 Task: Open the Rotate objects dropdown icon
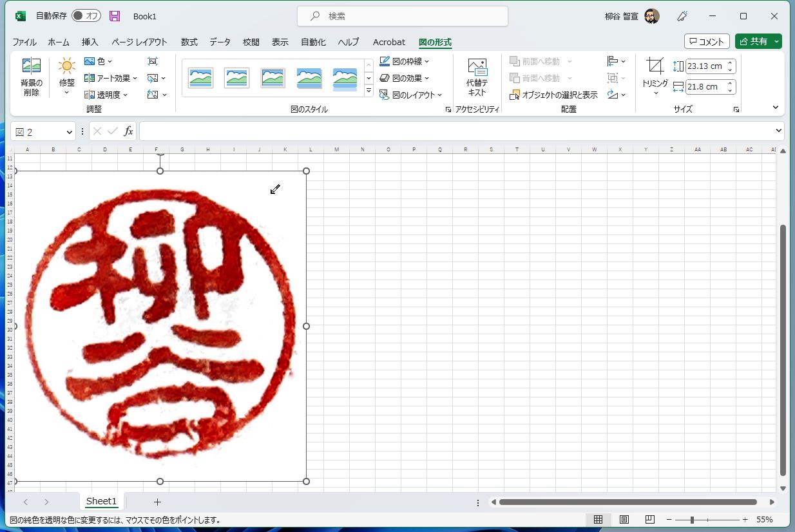tap(617, 95)
